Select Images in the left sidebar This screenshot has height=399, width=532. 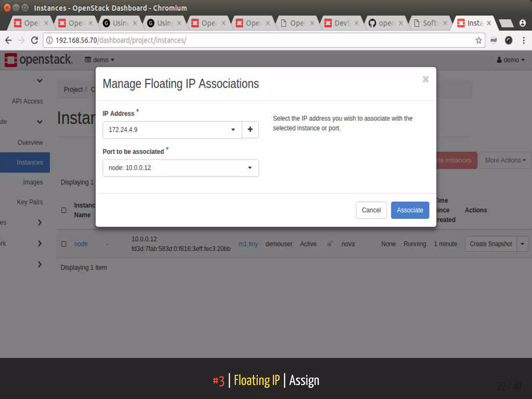(33, 182)
